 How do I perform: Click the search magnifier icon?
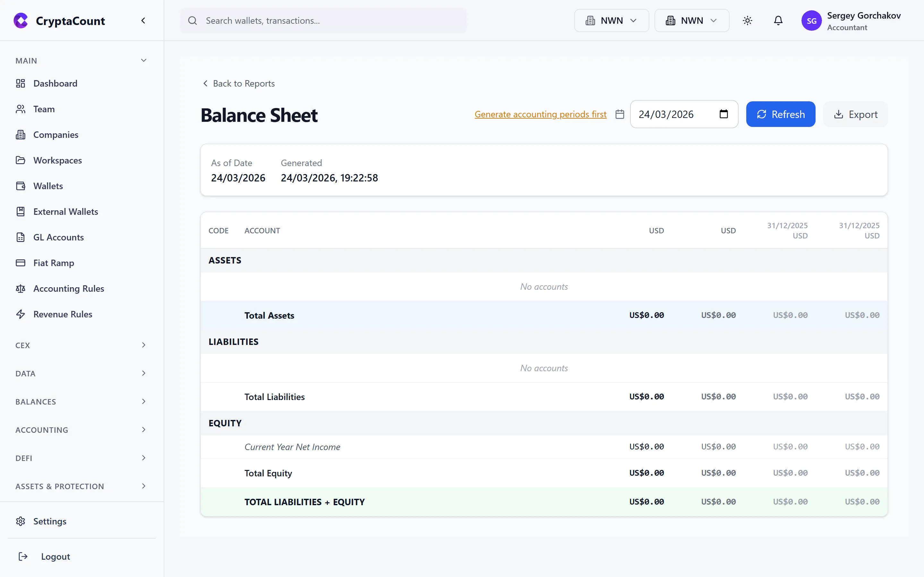[x=193, y=20]
